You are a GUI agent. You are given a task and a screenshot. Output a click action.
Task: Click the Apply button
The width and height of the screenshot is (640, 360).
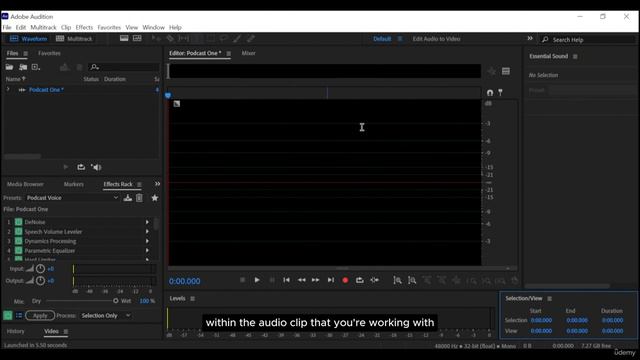point(40,316)
